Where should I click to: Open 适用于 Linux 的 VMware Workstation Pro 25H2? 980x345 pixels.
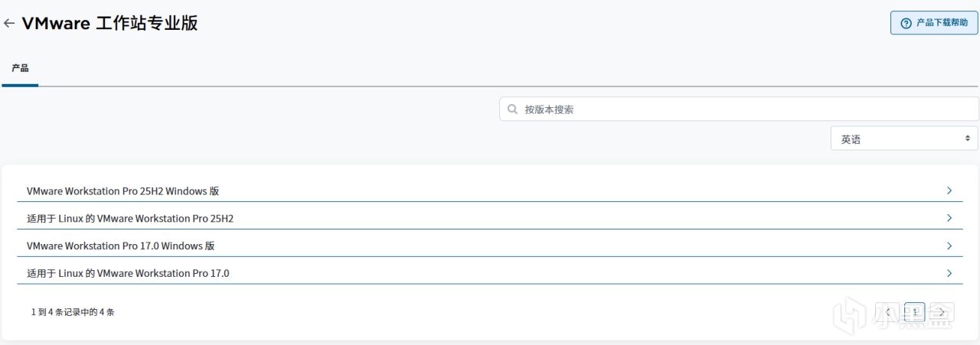pyautogui.click(x=130, y=219)
